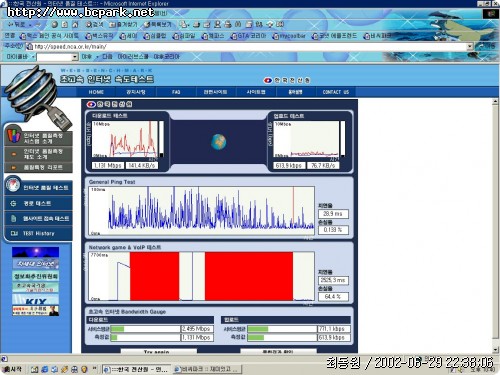500x375 pixels.
Task: Open Favorites (즐겨찾기) toolbar button
Action: click(x=123, y=24)
